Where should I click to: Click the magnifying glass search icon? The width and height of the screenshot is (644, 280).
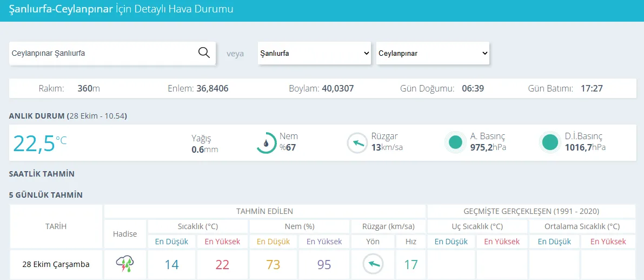[x=204, y=53]
